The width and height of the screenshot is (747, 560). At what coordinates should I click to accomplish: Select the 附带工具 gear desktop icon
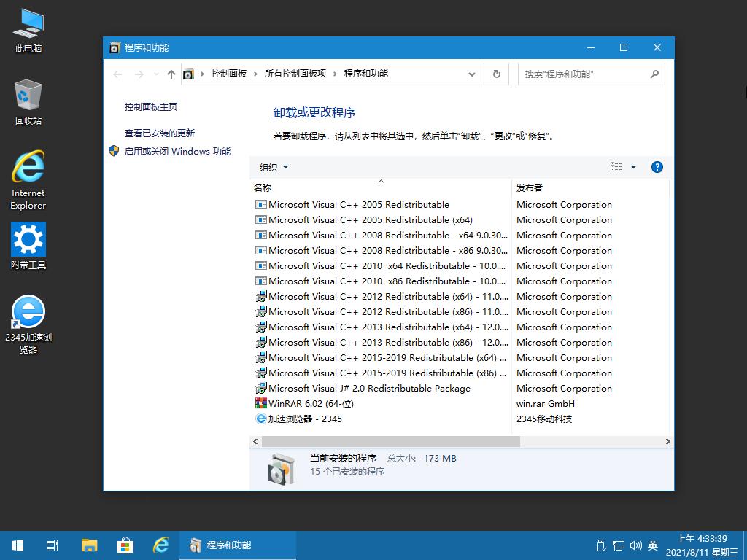coord(28,246)
